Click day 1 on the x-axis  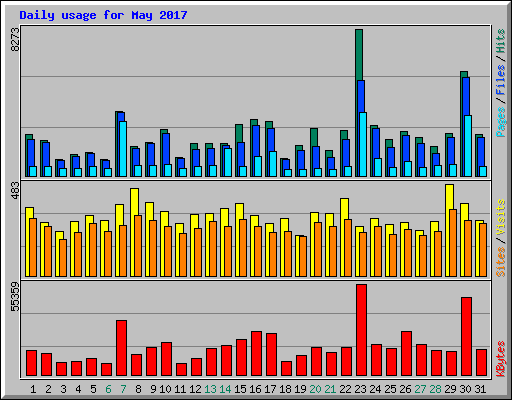point(33,389)
